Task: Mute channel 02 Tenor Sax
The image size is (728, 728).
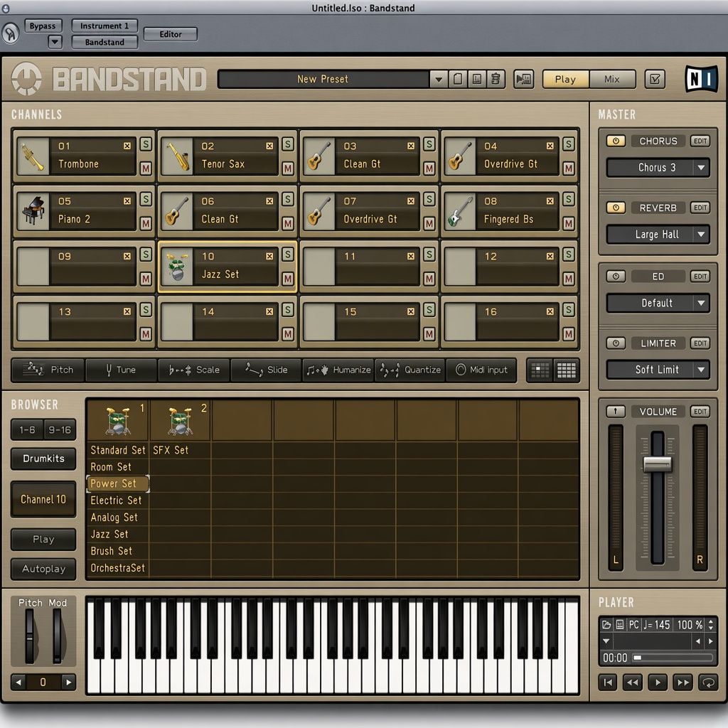Action: (288, 168)
